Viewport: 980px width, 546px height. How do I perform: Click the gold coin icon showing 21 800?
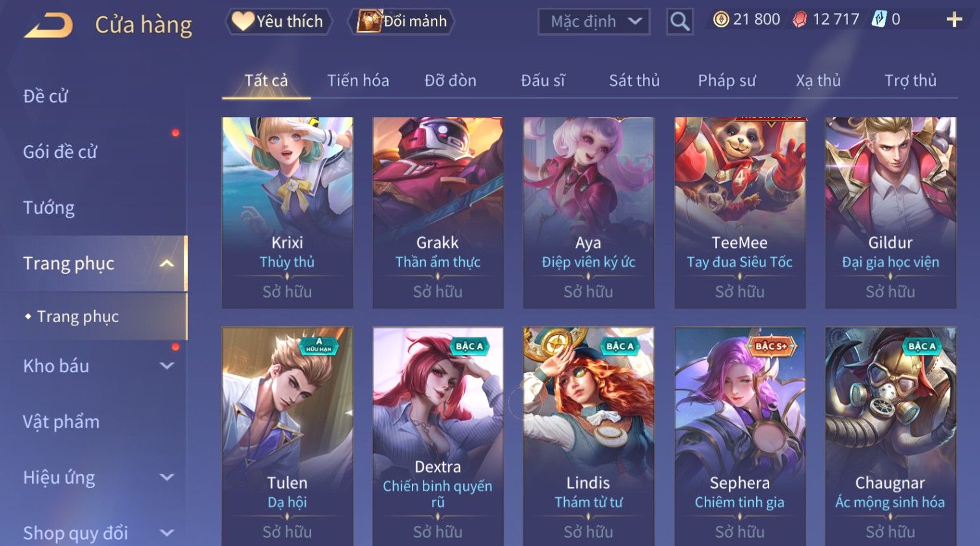tap(720, 20)
